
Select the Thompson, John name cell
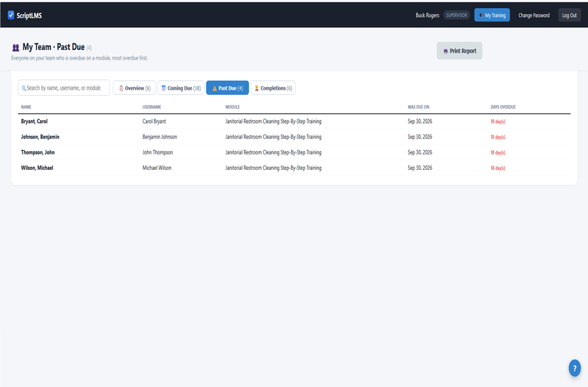click(x=38, y=152)
